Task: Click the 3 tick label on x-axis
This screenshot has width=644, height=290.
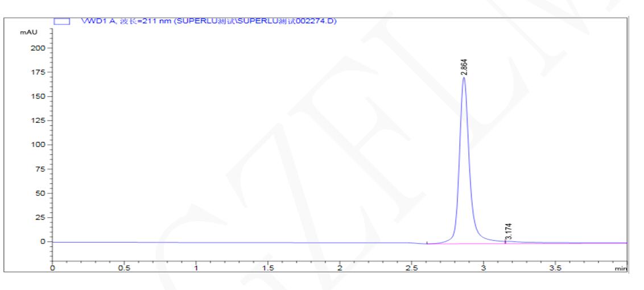Action: 484,267
